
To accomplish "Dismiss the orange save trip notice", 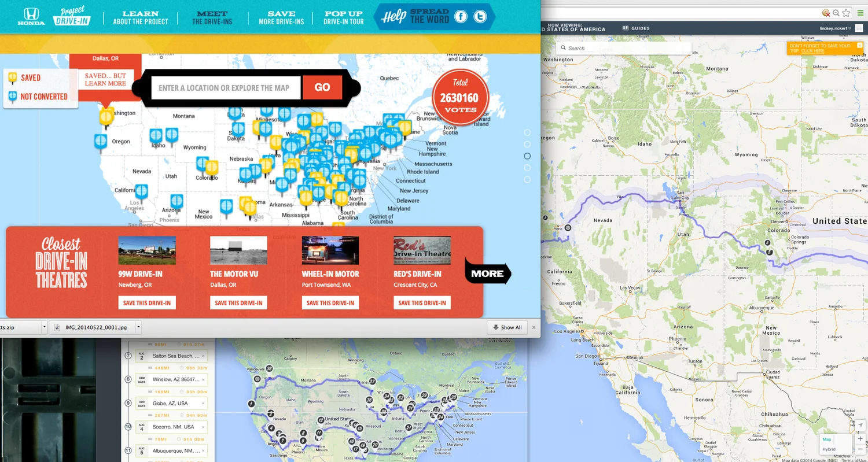I will [860, 45].
